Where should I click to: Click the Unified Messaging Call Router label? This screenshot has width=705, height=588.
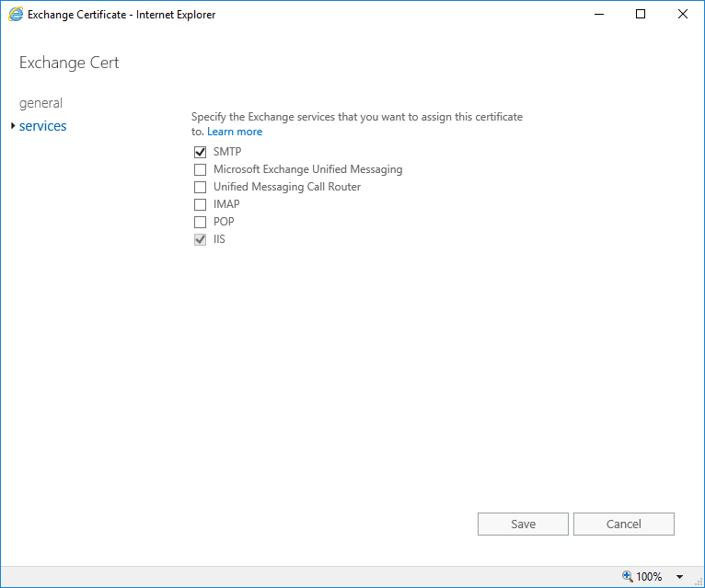click(x=287, y=187)
